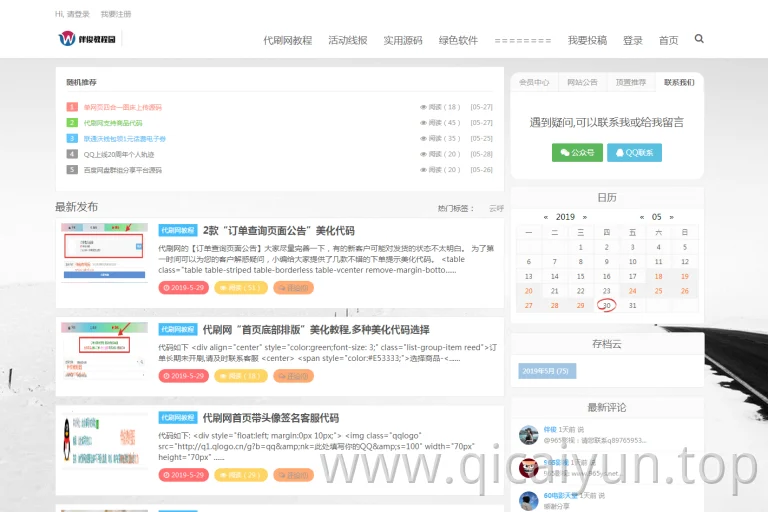The width and height of the screenshot is (768, 512).
Task: Open first random recommendation ranked number 1
Action: [122, 107]
